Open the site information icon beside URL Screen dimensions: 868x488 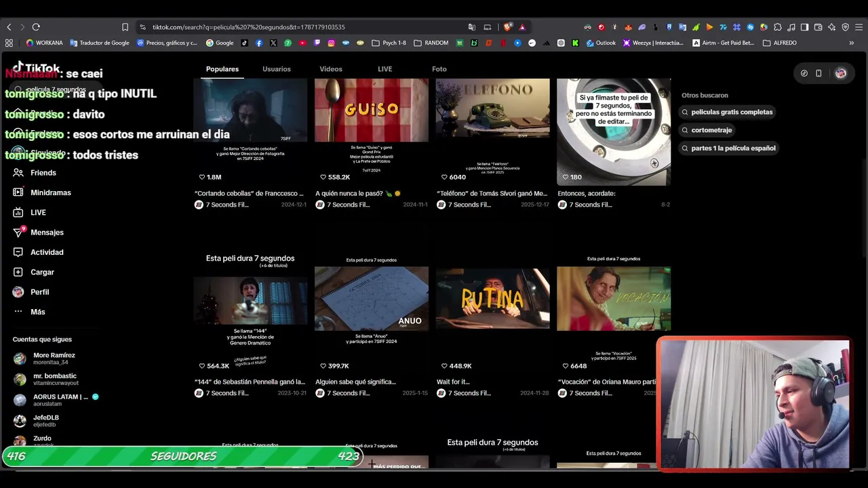[x=142, y=27]
